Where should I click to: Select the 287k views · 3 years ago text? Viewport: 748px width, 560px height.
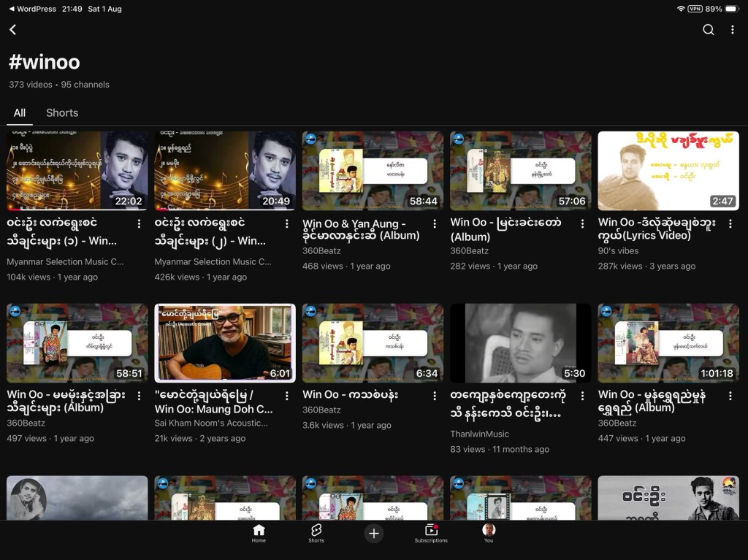pos(647,266)
